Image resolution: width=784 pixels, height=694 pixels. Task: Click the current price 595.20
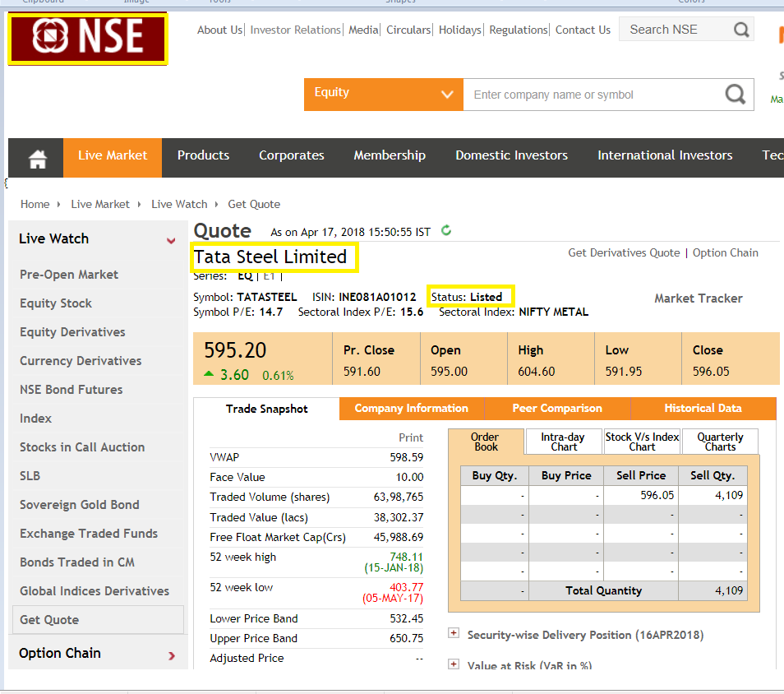(x=235, y=350)
